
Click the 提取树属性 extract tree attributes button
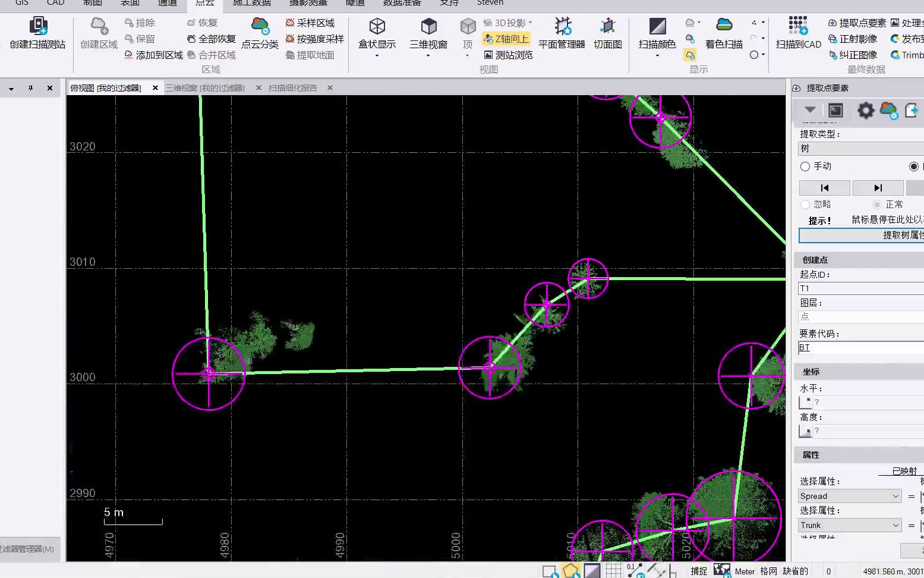tap(861, 235)
